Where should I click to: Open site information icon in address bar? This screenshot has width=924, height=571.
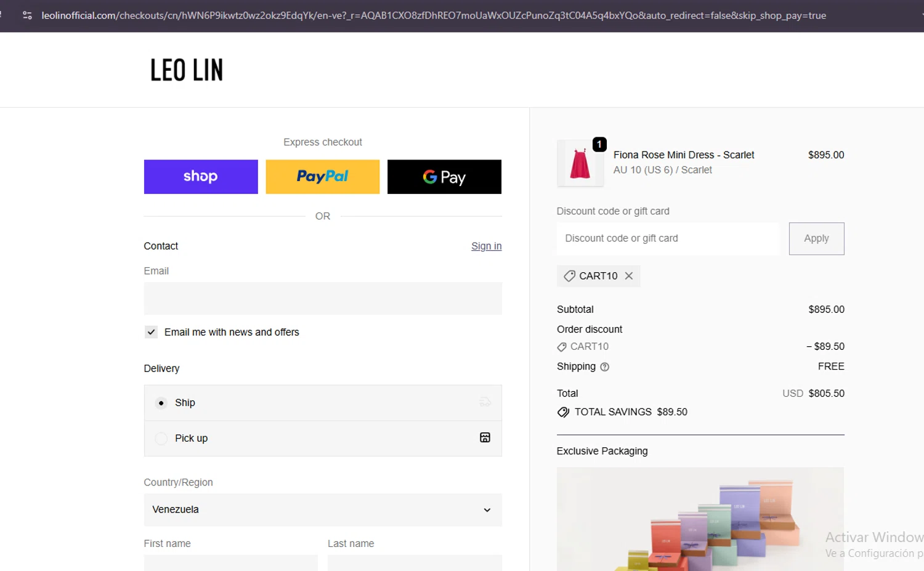tap(27, 15)
